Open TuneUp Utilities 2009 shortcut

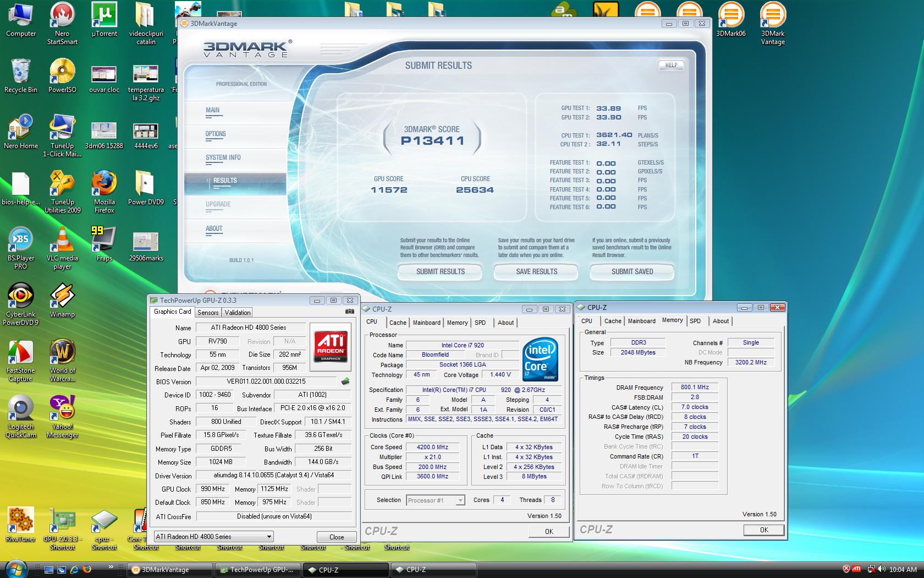62,192
